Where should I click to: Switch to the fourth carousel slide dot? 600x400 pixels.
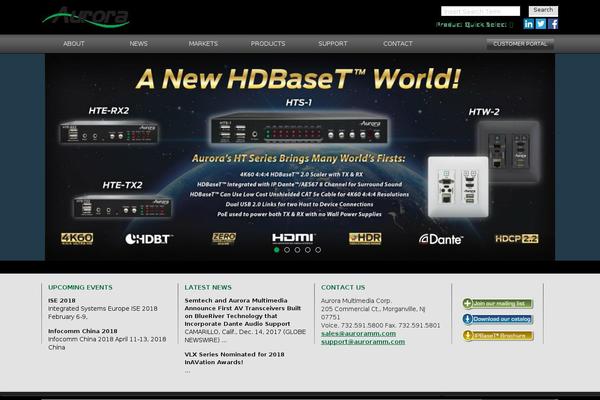(308, 250)
